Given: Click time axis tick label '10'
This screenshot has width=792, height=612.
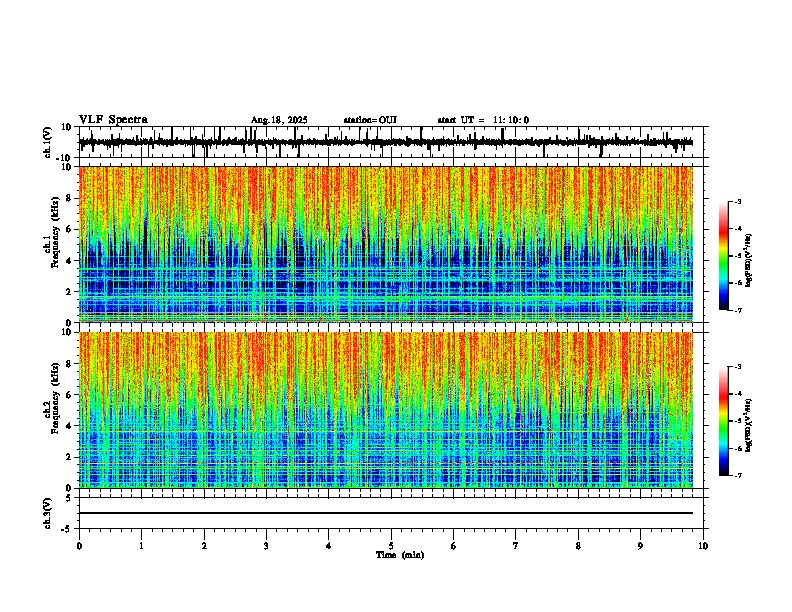Looking at the screenshot, I should [703, 546].
